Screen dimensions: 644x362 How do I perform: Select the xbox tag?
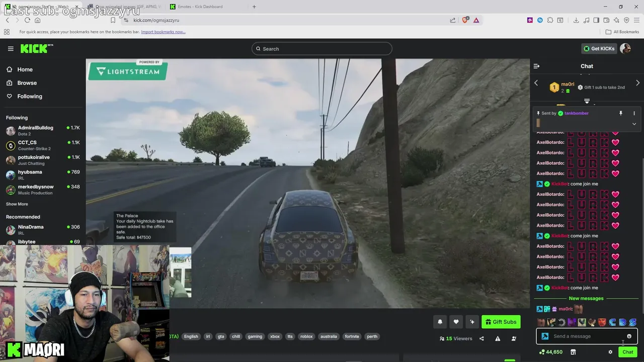point(275,336)
